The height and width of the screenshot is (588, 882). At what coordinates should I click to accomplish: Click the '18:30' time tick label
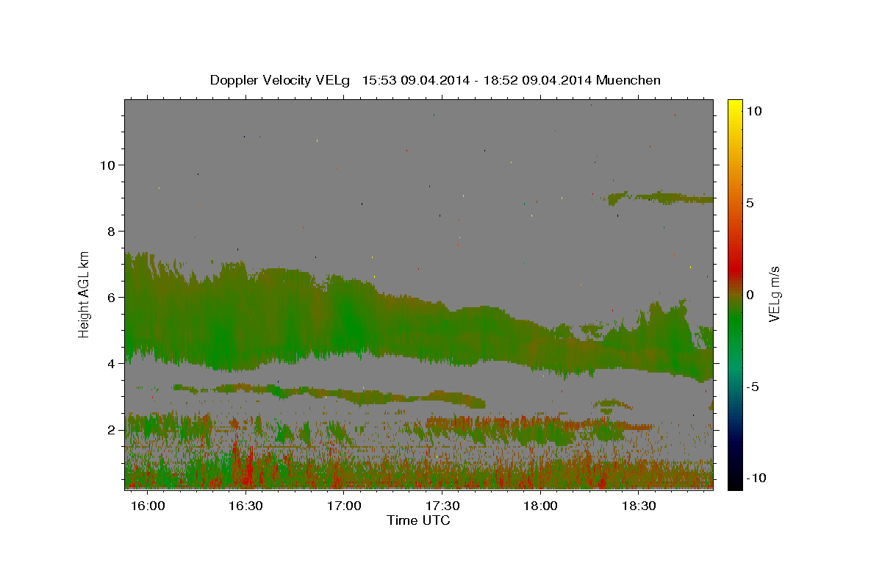pos(638,506)
